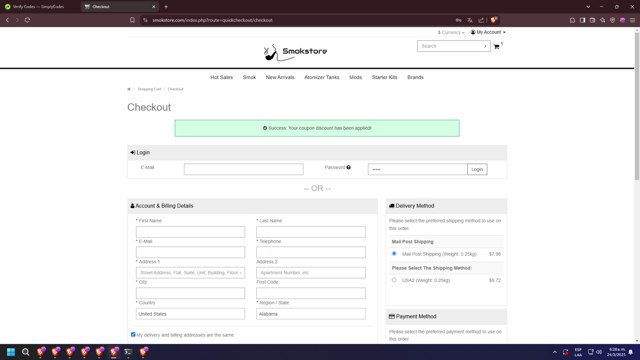The image size is (640, 360).
Task: Go to Shopping Cart breadcrumb link
Action: point(149,89)
